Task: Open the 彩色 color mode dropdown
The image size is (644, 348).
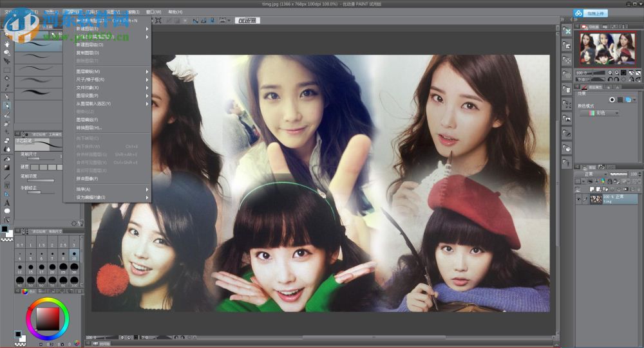Action: pos(600,113)
